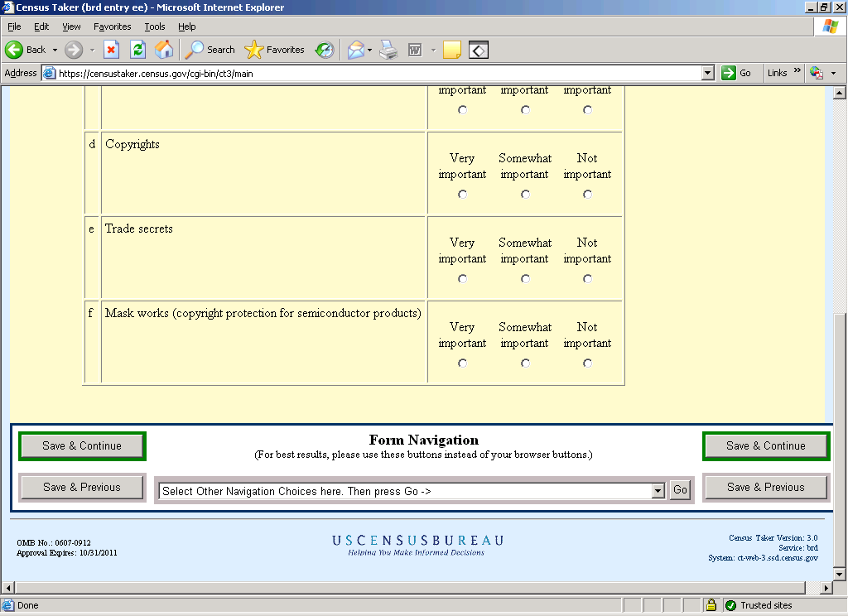Mark Mask works as Not important
The height and width of the screenshot is (616, 848).
(587, 363)
